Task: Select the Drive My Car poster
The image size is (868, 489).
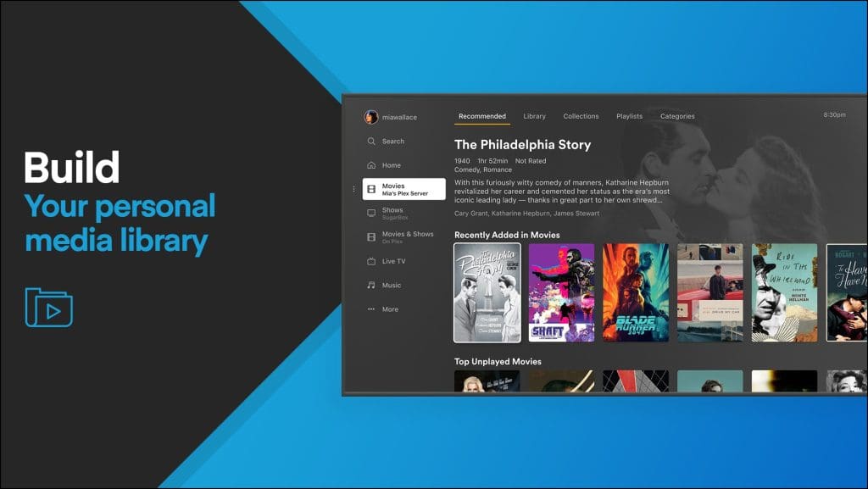Action: (x=710, y=292)
